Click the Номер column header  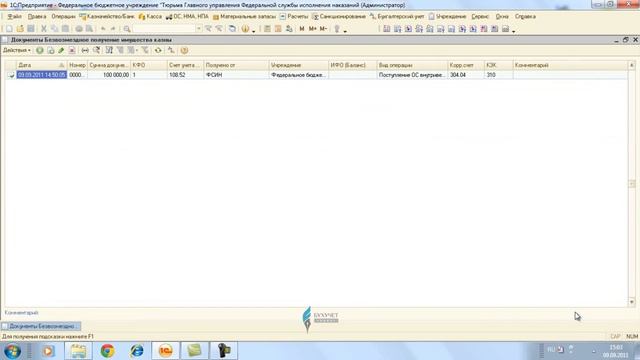coord(77,65)
